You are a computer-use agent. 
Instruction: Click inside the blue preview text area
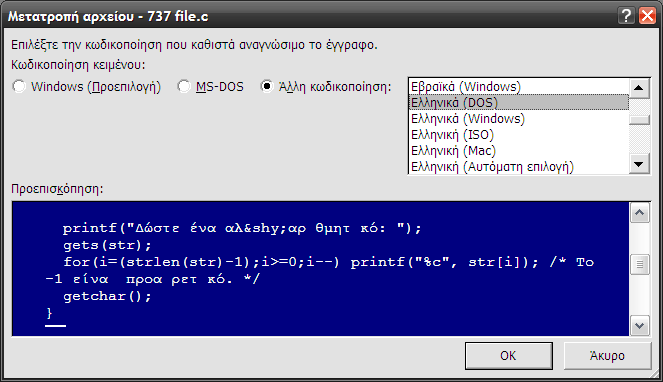point(321,269)
